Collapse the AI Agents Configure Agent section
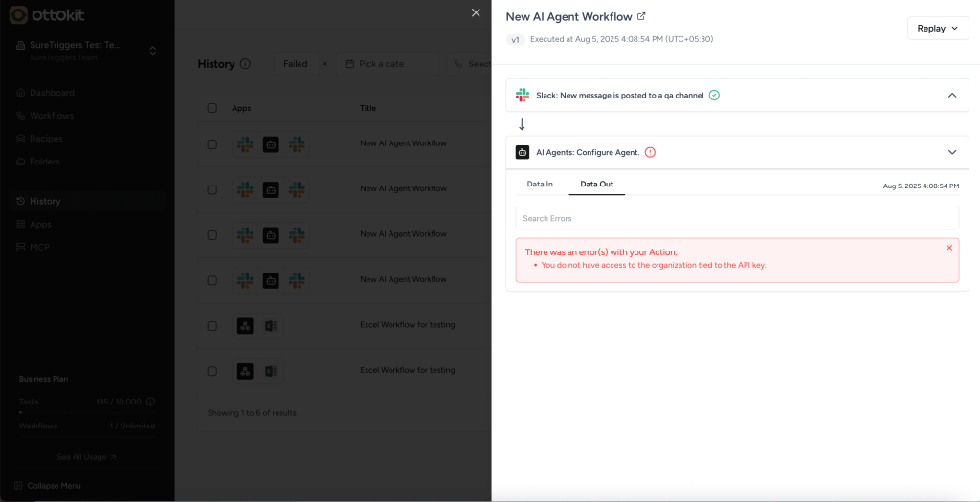Viewport: 980px width, 502px height. [x=951, y=152]
